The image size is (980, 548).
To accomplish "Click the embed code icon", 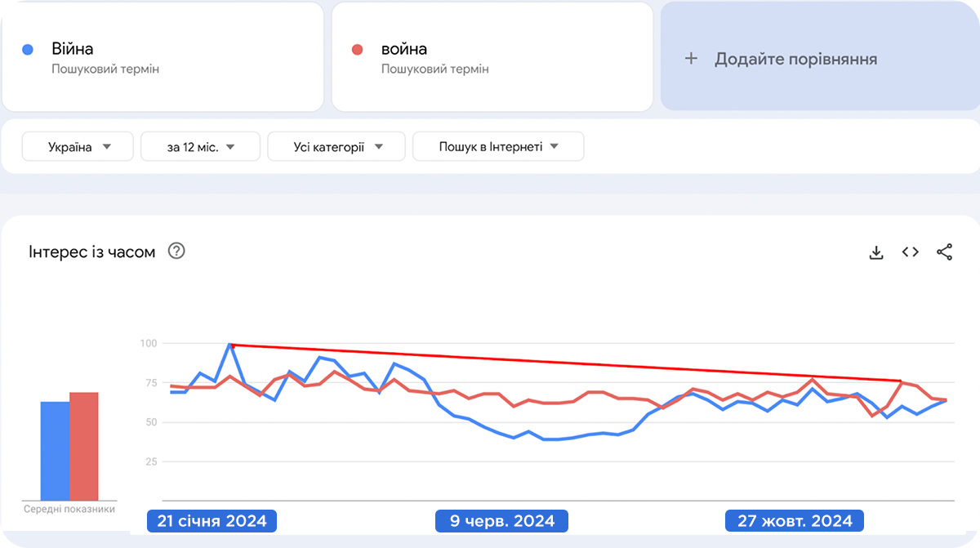I will [911, 252].
